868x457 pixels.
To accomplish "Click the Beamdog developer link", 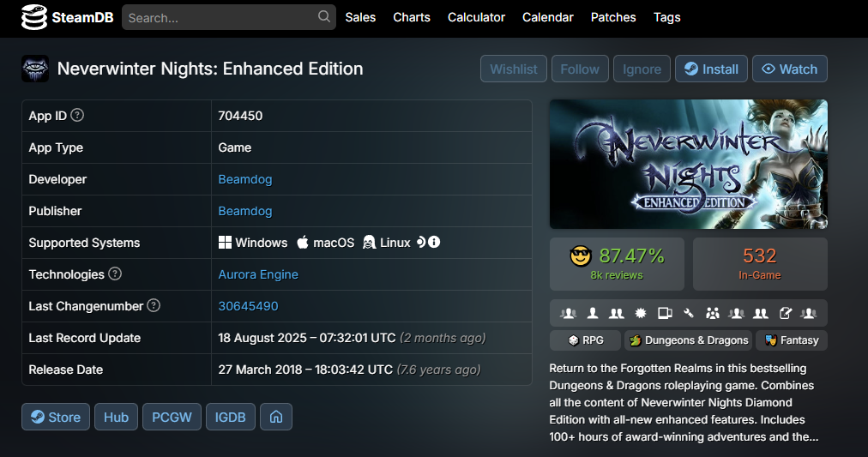I will (245, 179).
